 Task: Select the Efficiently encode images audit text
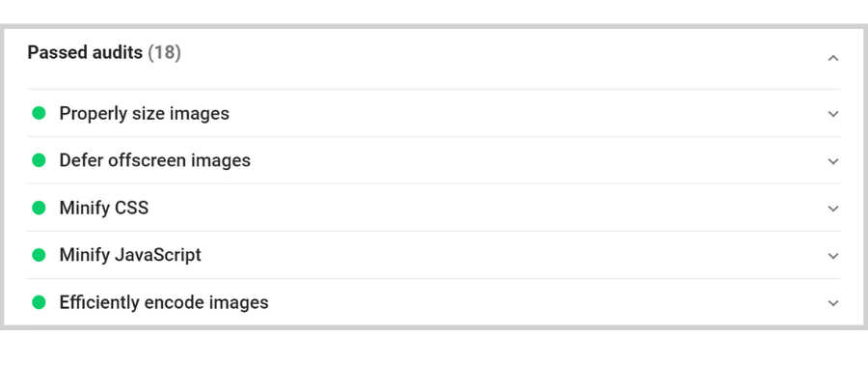(x=164, y=303)
